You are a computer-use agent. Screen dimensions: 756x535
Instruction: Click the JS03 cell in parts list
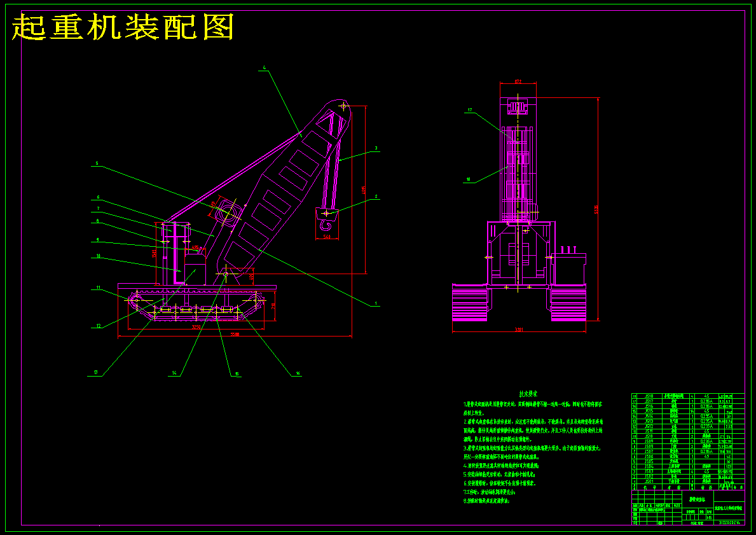649,471
